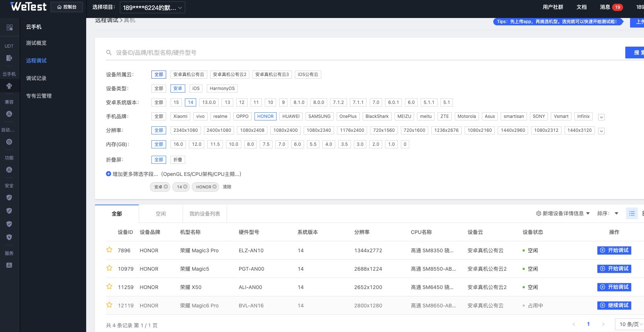
Task: Remove the 14 filter chip
Action: point(185,187)
